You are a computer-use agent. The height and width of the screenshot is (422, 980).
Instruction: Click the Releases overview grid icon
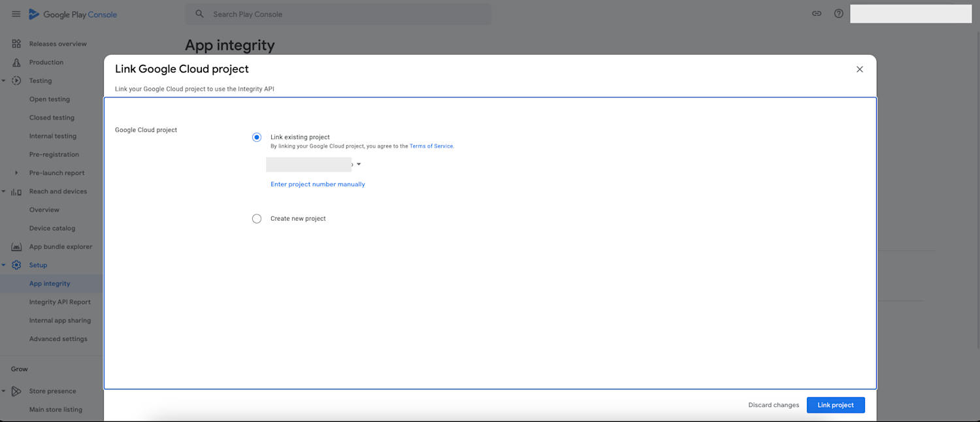point(16,43)
